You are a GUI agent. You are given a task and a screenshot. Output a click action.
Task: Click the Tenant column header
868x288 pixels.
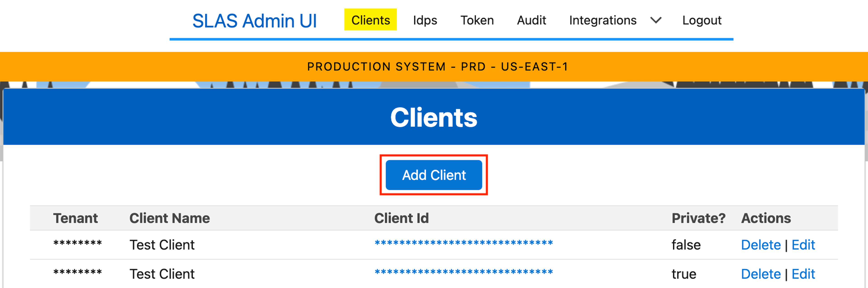coord(75,218)
